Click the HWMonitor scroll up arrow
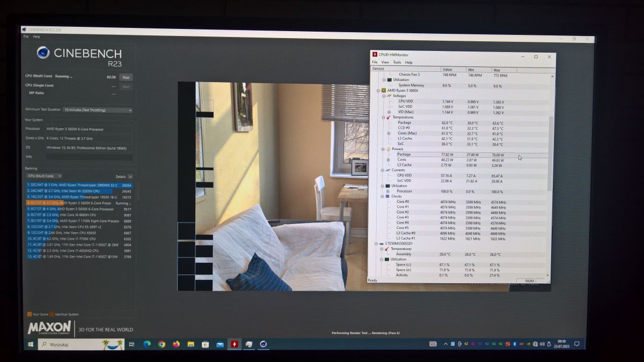644x362 pixels. click(552, 76)
